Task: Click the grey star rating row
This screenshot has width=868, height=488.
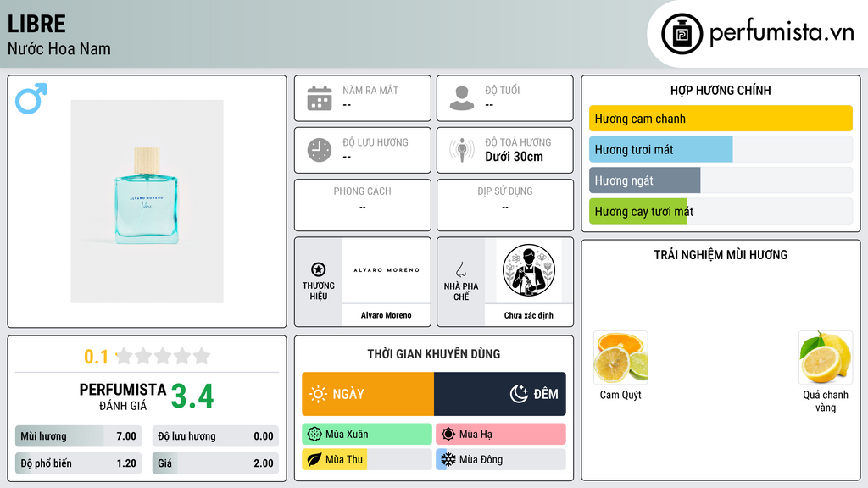Action: [163, 356]
